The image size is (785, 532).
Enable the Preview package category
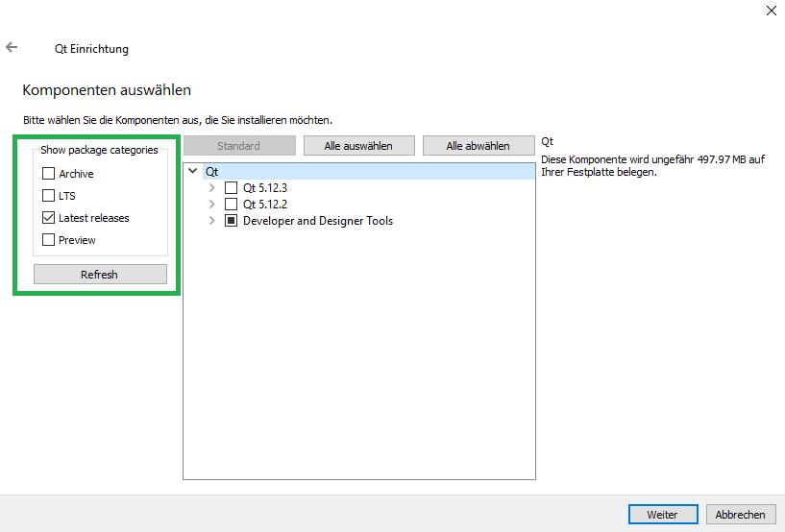(x=49, y=240)
